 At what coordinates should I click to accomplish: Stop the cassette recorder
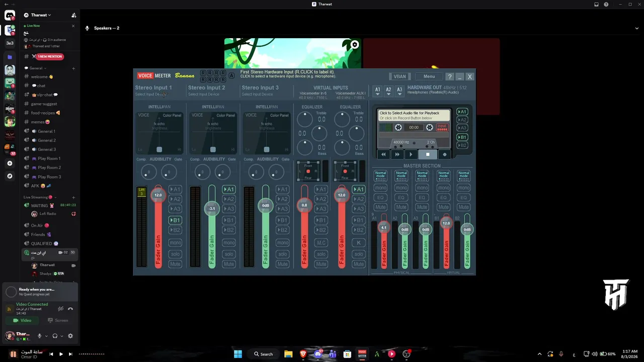tap(427, 154)
